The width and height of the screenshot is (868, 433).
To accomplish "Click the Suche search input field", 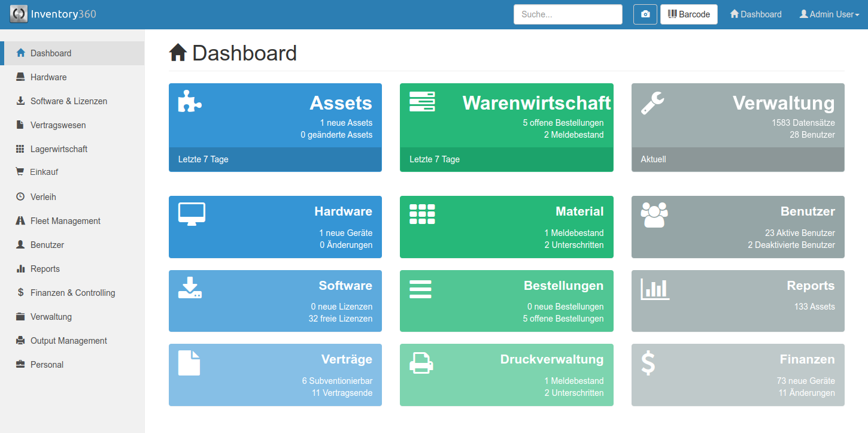I will tap(567, 14).
